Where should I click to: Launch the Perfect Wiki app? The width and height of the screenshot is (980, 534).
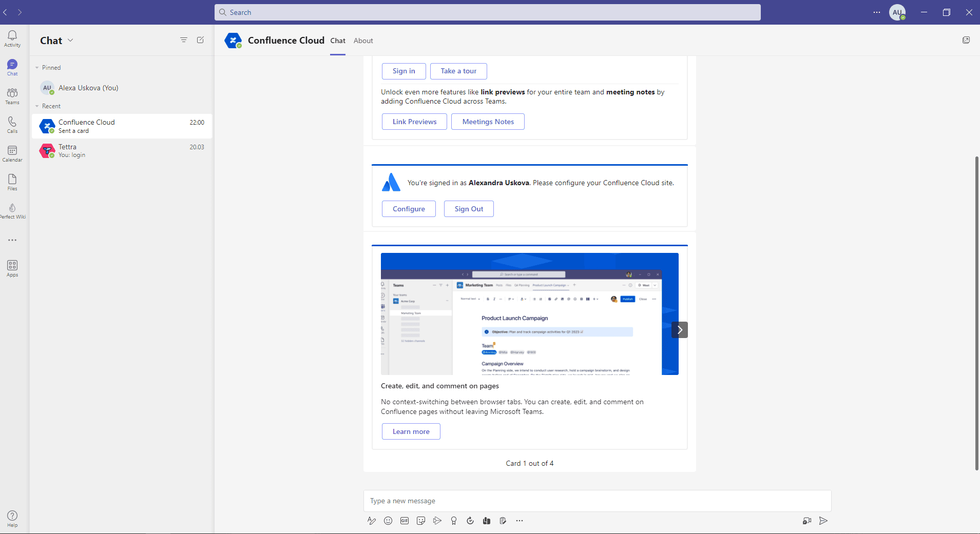pos(12,211)
